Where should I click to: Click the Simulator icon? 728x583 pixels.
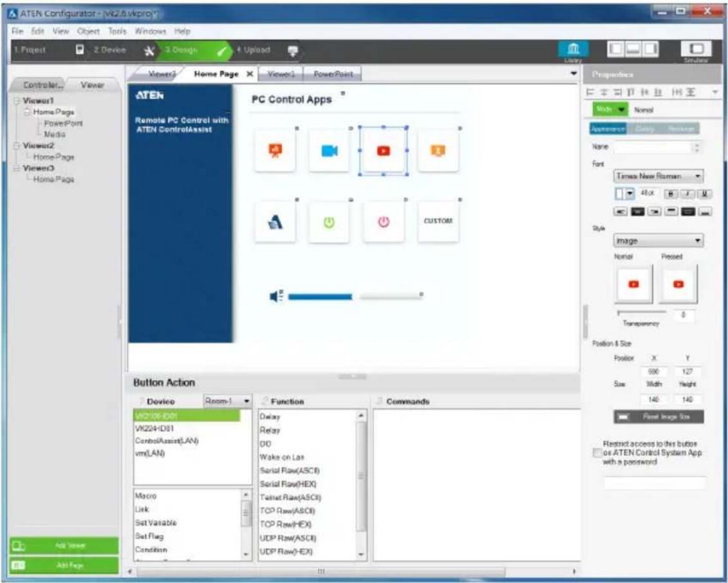pyautogui.click(x=696, y=49)
